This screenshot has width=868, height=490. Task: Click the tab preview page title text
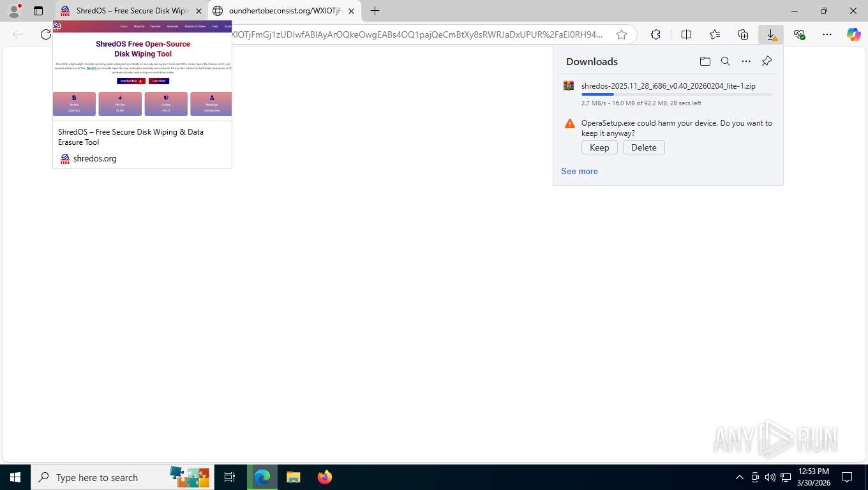[131, 137]
